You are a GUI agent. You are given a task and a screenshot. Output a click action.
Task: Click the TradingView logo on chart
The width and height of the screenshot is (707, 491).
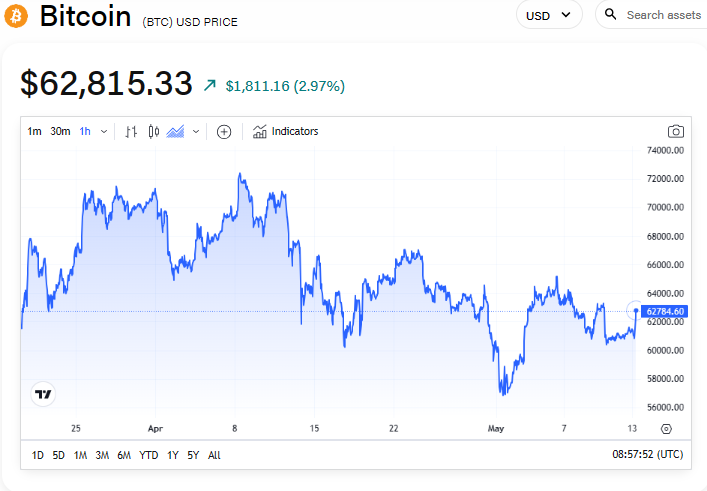click(x=43, y=394)
